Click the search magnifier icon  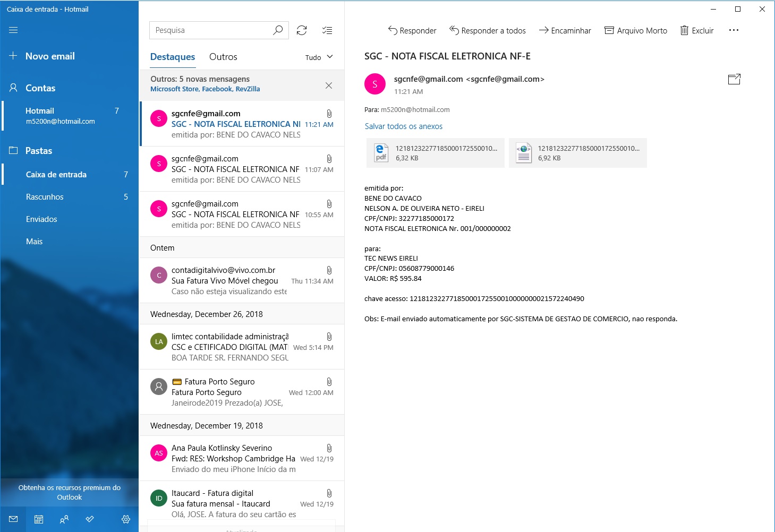278,30
